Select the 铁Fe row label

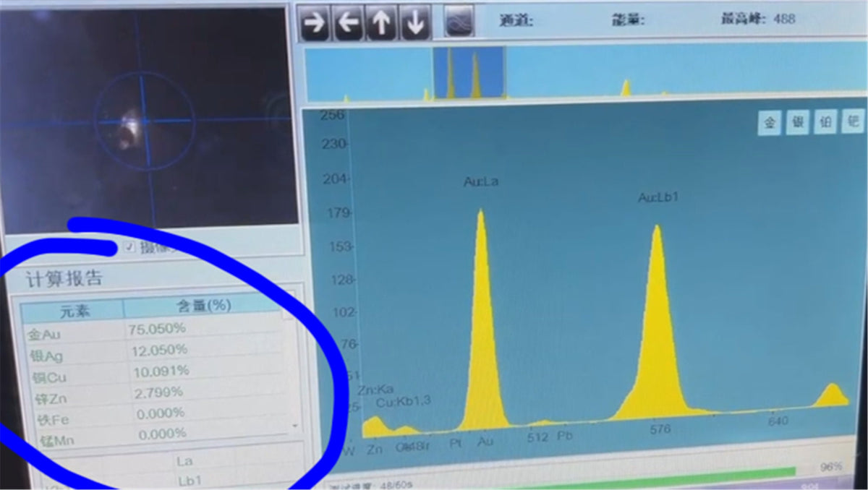point(53,420)
